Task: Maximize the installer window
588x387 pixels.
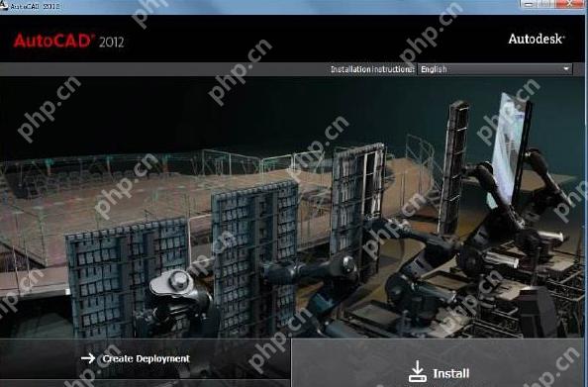Action: coord(545,5)
